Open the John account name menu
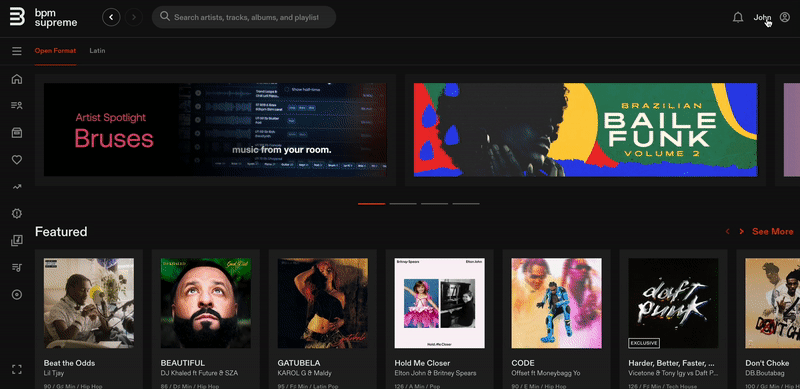The width and height of the screenshot is (800, 389). (x=762, y=17)
